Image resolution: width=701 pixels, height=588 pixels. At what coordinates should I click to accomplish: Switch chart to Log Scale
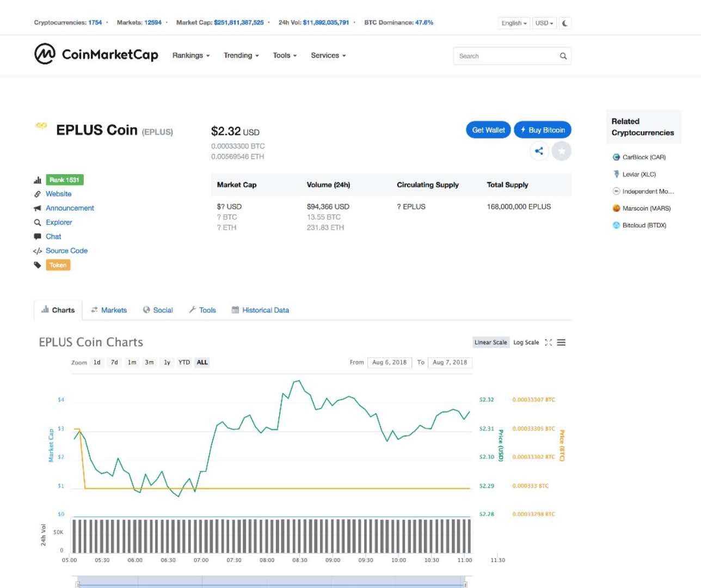click(x=526, y=342)
